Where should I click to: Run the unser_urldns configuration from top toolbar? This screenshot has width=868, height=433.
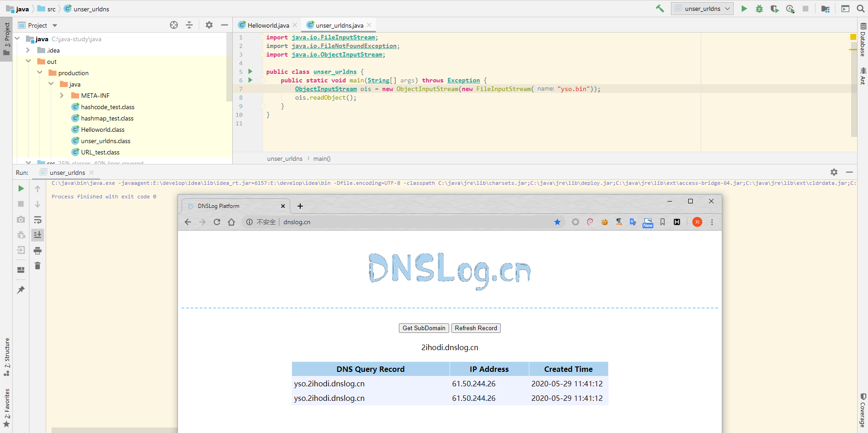click(744, 9)
